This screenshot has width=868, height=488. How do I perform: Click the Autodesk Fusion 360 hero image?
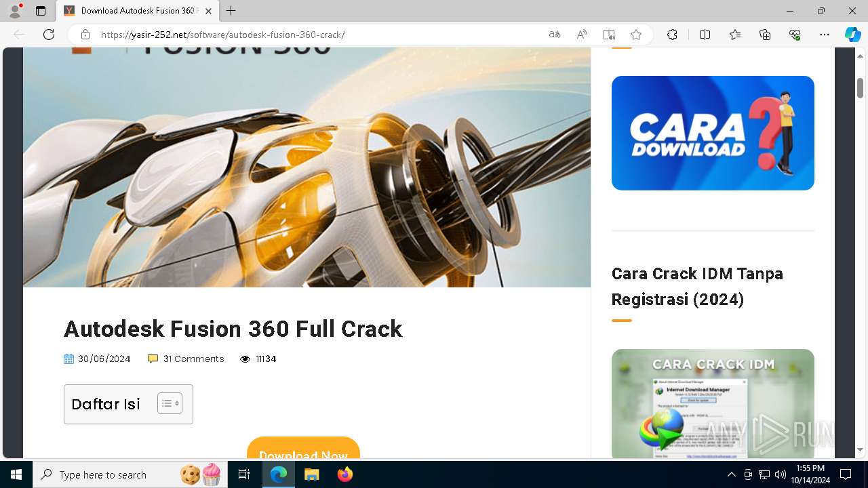pyautogui.click(x=307, y=167)
